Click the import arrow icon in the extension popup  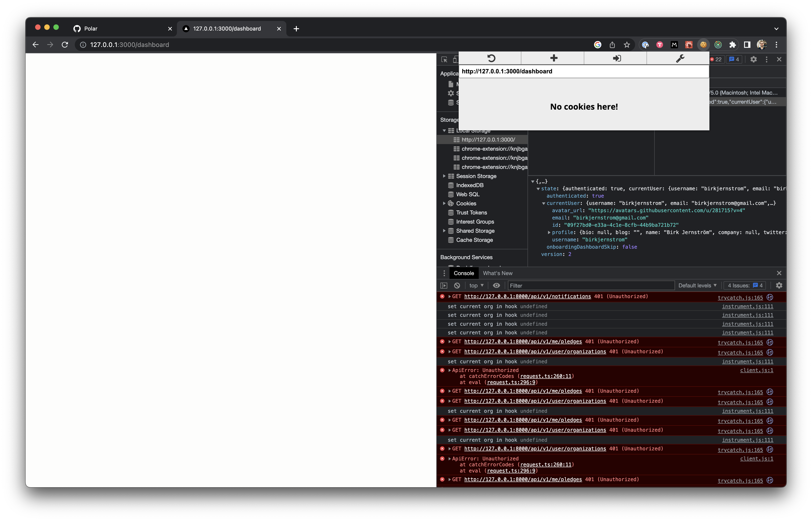[616, 58]
